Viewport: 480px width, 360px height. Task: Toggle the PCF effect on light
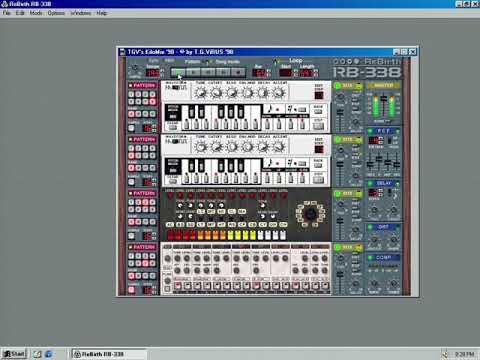tap(370, 131)
